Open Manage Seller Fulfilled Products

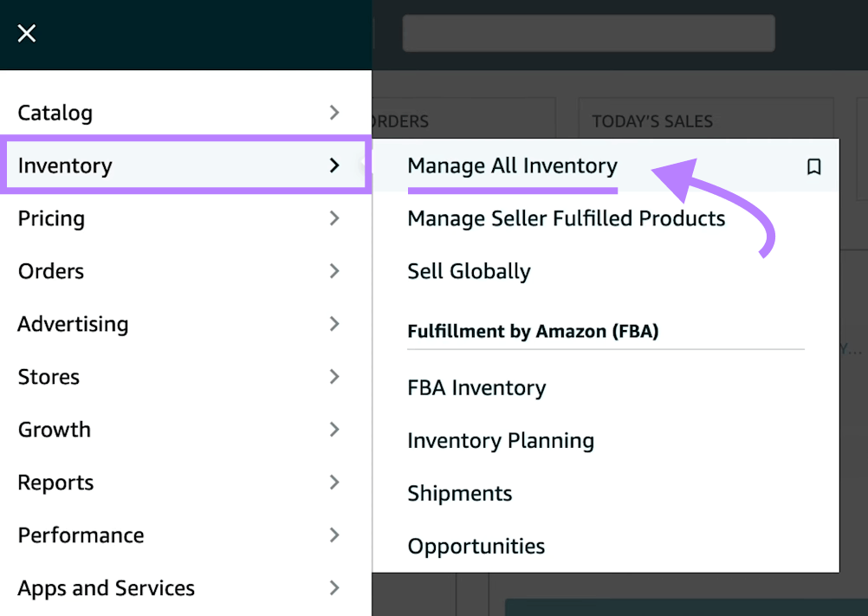(566, 218)
